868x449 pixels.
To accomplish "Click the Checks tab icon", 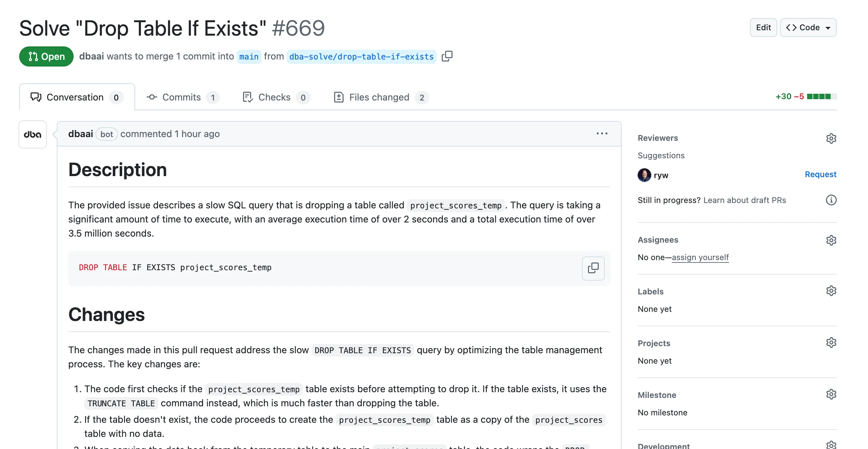I will pyautogui.click(x=247, y=96).
